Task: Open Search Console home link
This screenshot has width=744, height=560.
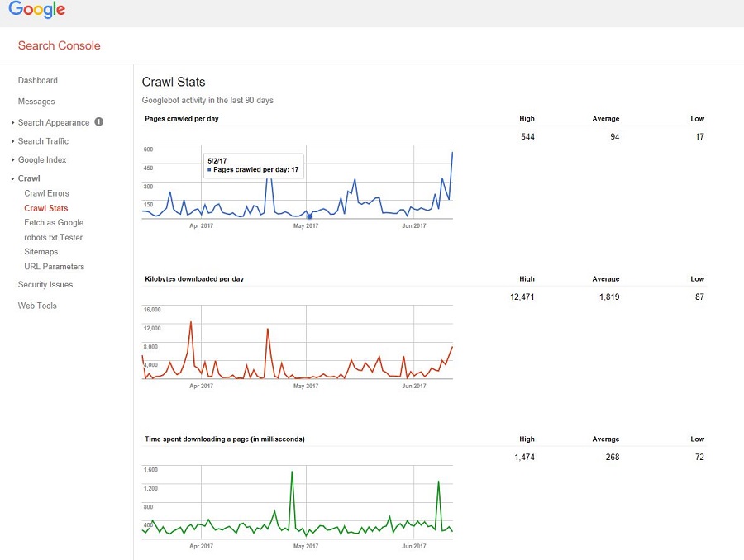Action: tap(60, 45)
